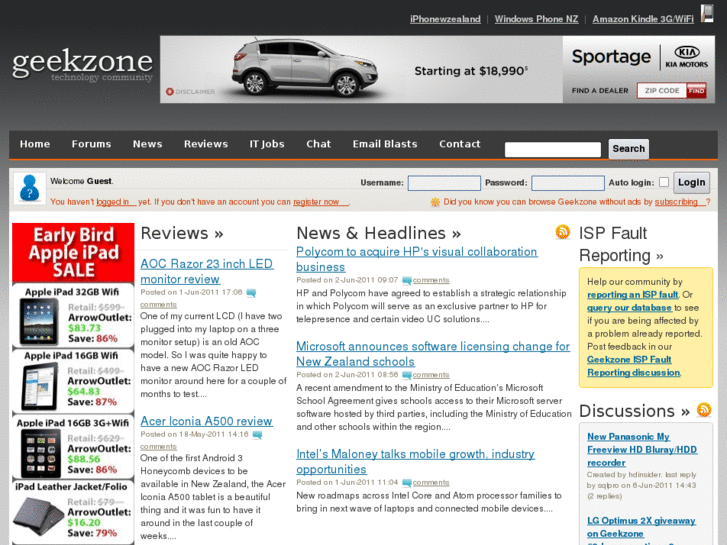
Task: Click comments link under AOC Razor review
Action: [159, 305]
